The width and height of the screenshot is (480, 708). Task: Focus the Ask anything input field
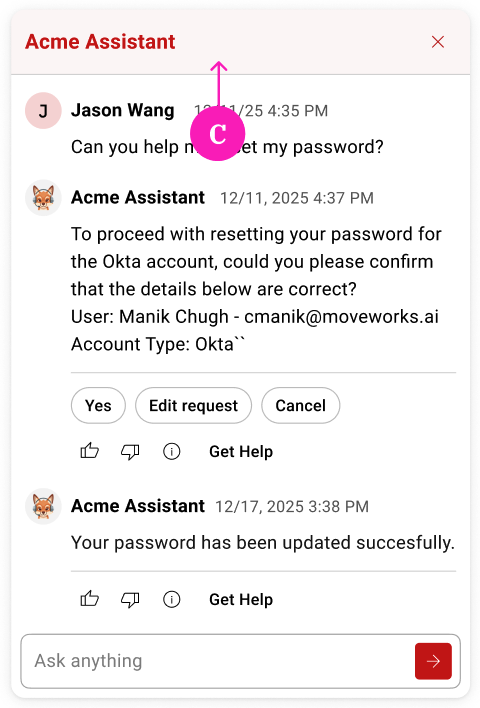(x=217, y=661)
